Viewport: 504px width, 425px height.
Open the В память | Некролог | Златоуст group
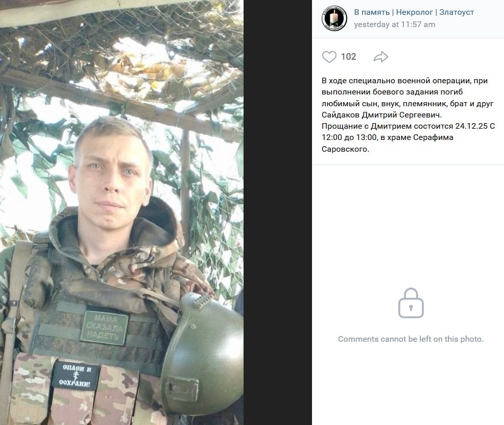(414, 12)
